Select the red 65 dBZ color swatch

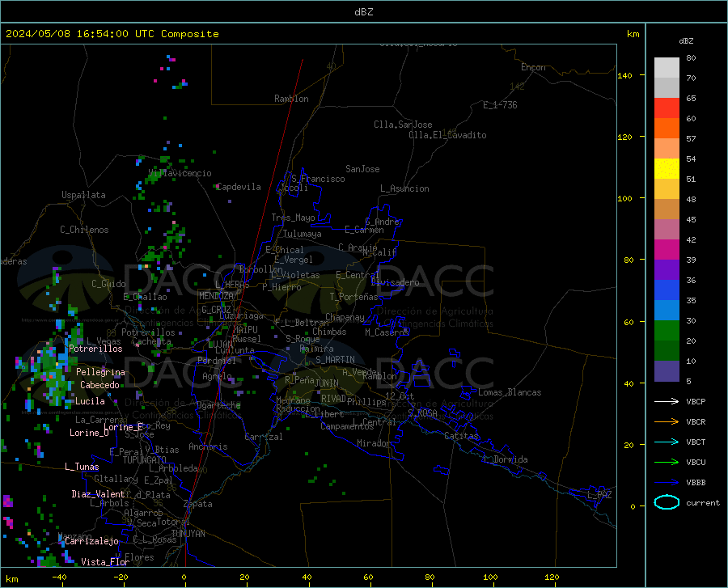pyautogui.click(x=667, y=108)
